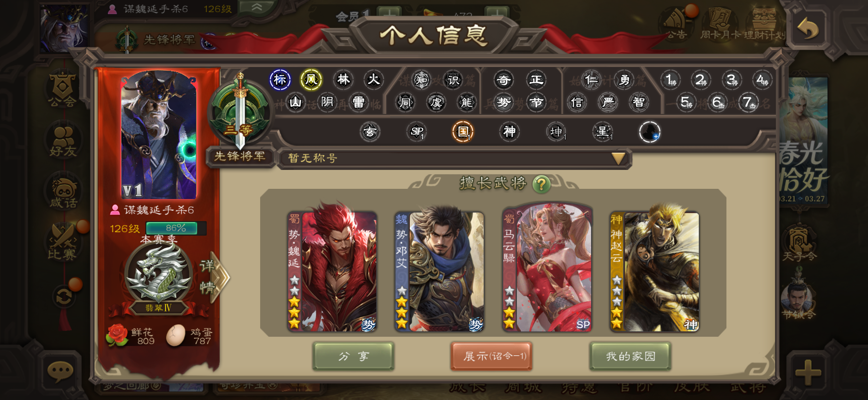Click the egg 鸡蛋 icon
The image size is (868, 400).
[x=175, y=336]
